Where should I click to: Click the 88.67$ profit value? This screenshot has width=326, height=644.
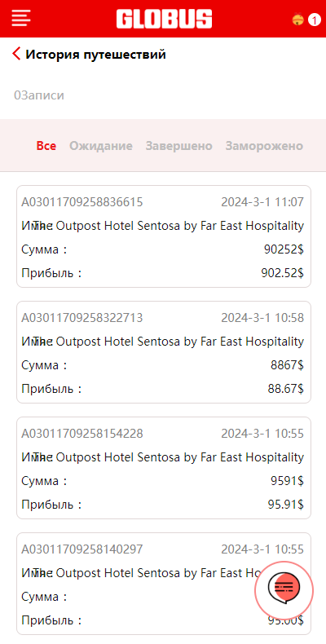[286, 389]
